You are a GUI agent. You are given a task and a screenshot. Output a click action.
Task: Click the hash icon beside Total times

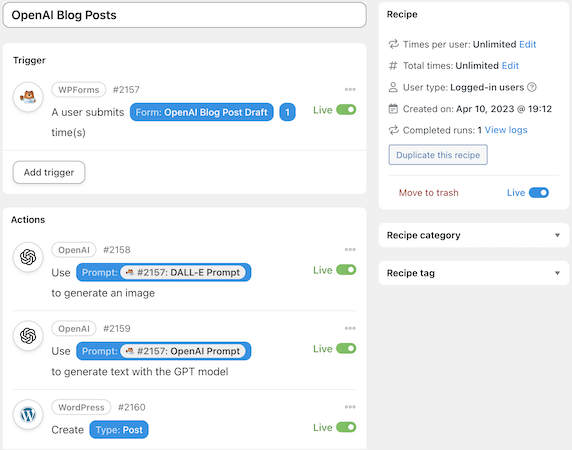coord(393,66)
